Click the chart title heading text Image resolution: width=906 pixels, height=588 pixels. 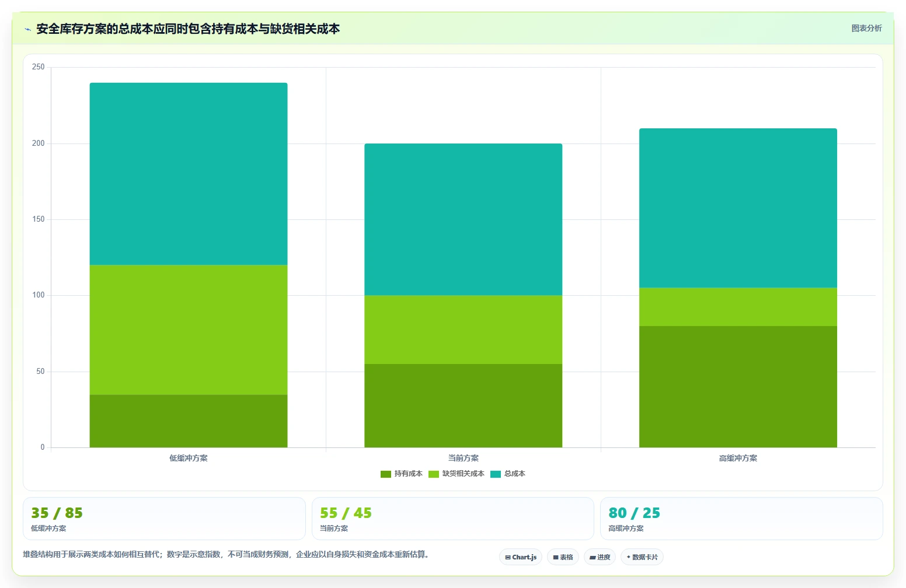coord(188,29)
